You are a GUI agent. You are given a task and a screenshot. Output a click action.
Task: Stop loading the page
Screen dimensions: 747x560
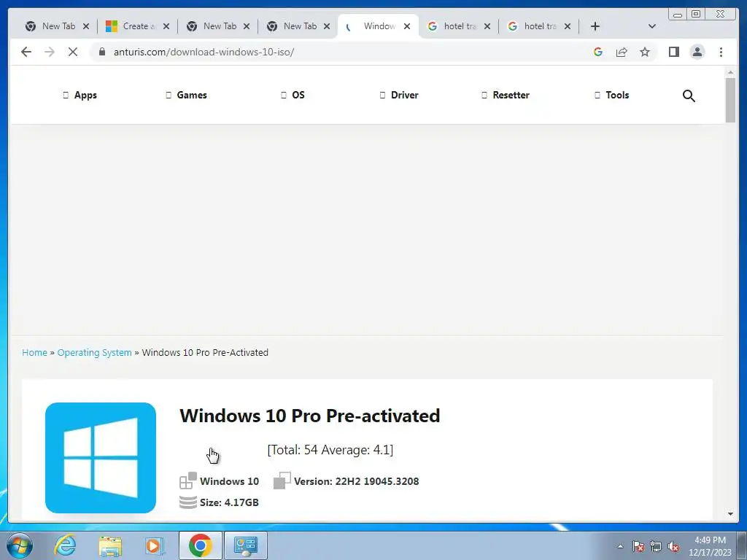(x=73, y=52)
